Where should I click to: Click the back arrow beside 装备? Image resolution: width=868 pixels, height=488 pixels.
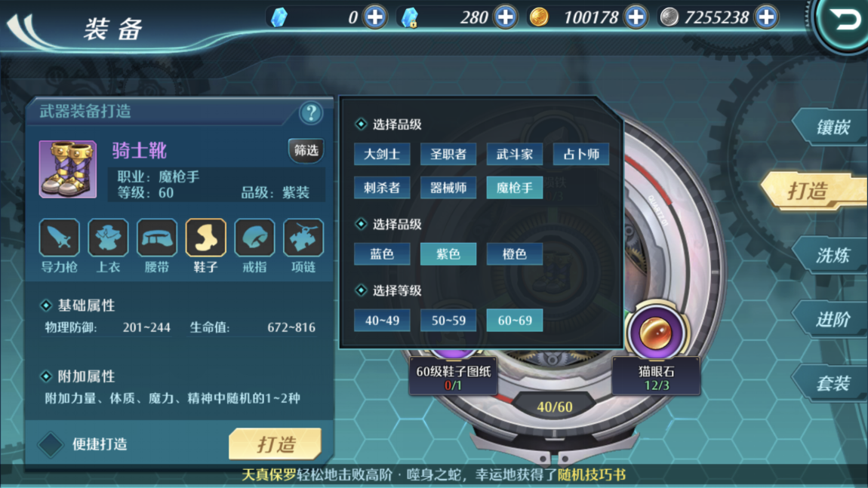click(26, 30)
